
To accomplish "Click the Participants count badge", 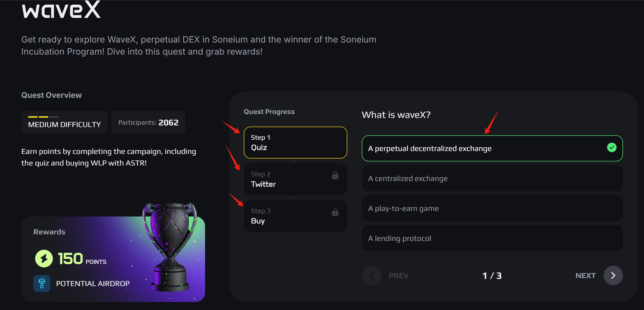I will click(148, 123).
